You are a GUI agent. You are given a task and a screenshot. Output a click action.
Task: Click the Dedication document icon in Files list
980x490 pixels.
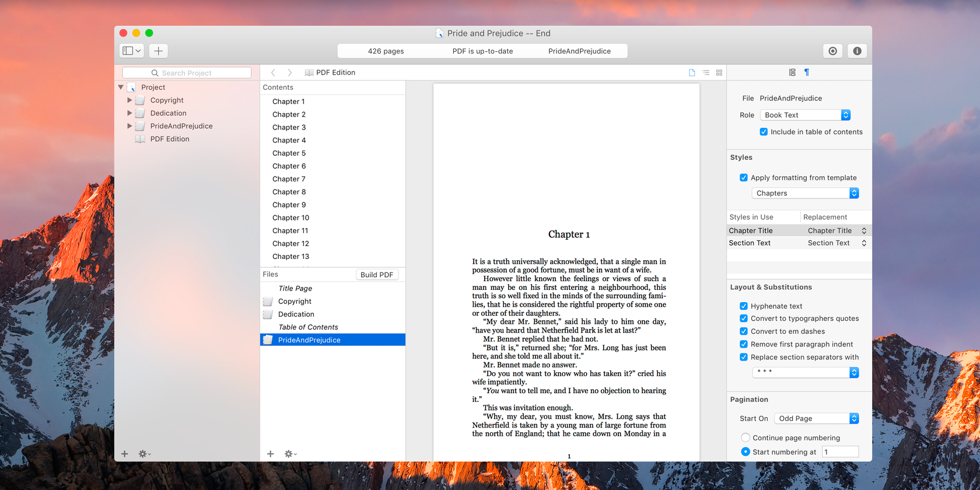point(268,314)
